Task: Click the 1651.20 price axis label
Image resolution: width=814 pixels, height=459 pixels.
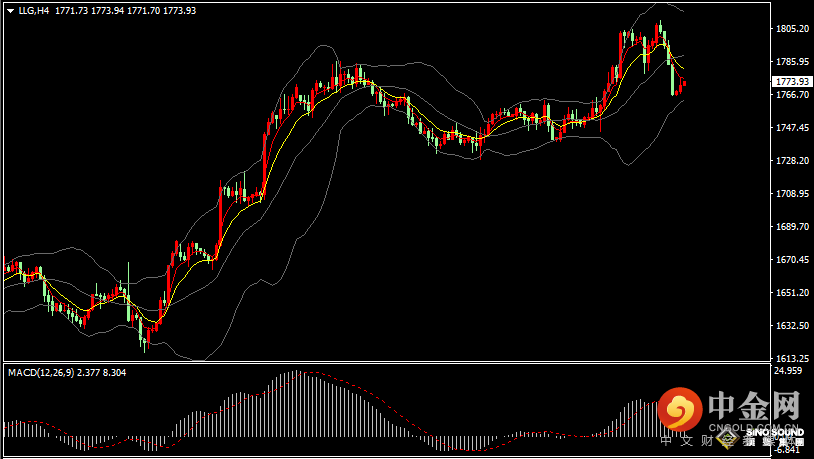Action: pos(792,293)
